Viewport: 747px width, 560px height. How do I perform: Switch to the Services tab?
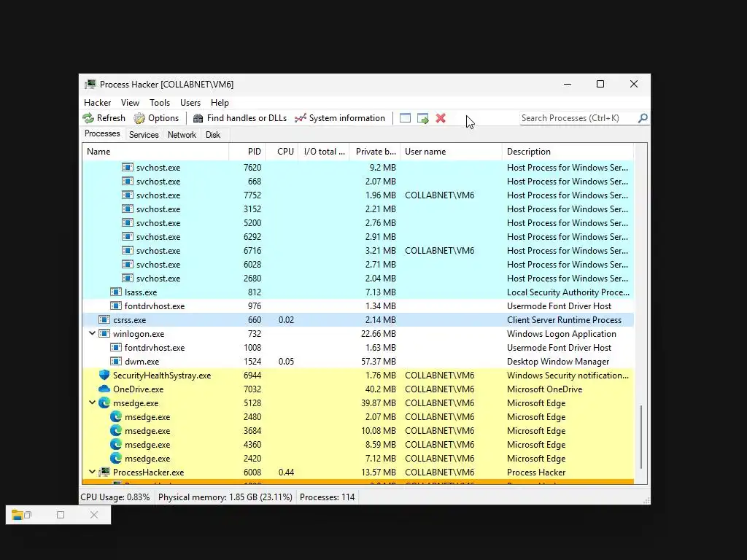[144, 135]
